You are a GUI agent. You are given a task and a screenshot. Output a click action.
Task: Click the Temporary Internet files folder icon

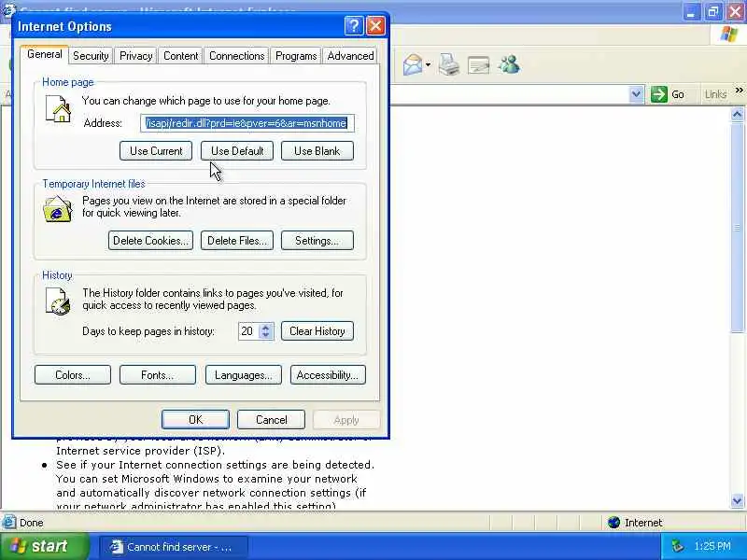57,209
